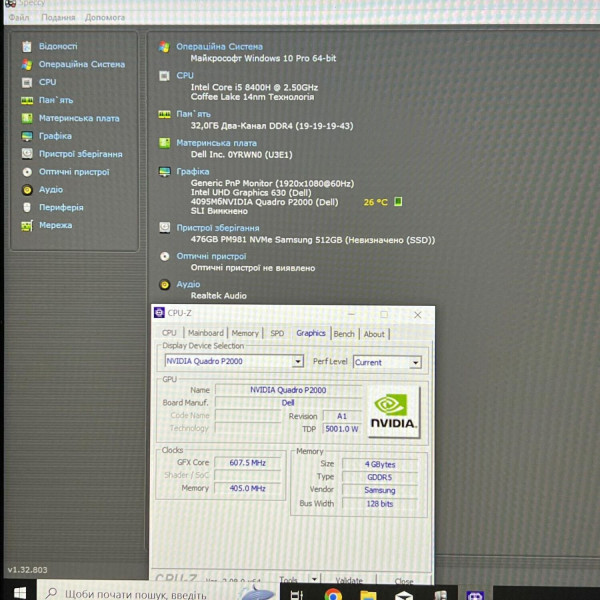The image size is (600, 600).
Task: Switch to the Mainboard tab
Action: click(205, 333)
